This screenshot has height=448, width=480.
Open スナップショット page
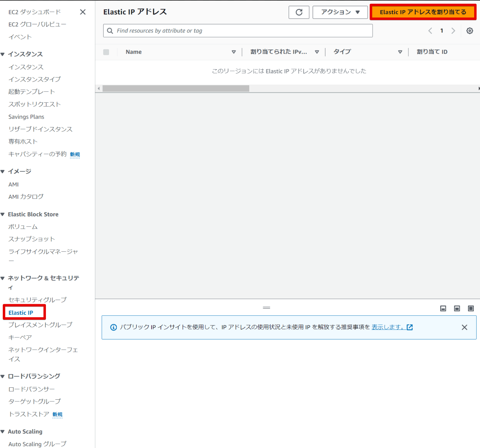pyautogui.click(x=32, y=239)
